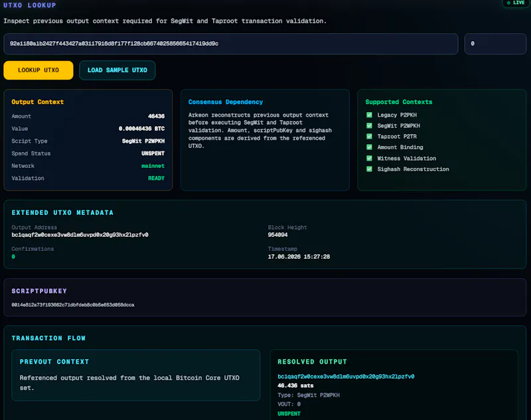Click the RESOLVED OUTPUT heading
Viewport: 531px width, 420px height.
tap(312, 362)
